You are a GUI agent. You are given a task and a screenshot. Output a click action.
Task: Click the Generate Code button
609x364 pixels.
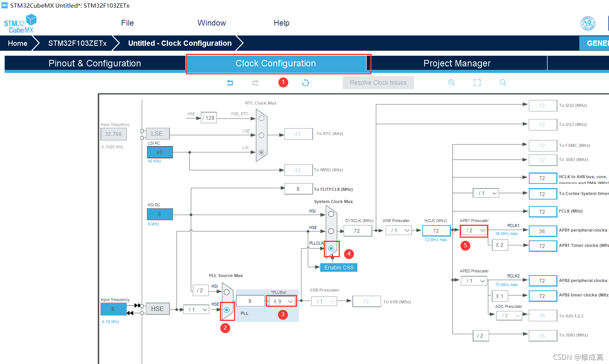(594, 43)
